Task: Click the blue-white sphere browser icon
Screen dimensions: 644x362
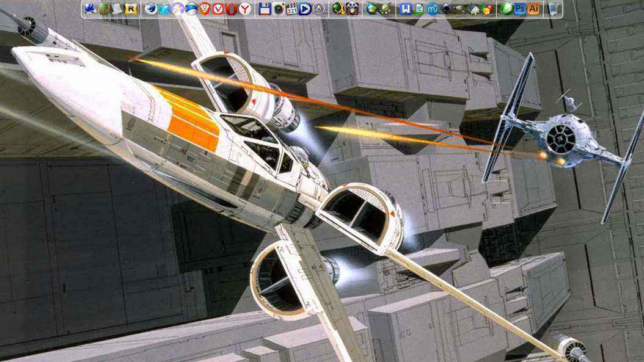Action: coord(191,9)
